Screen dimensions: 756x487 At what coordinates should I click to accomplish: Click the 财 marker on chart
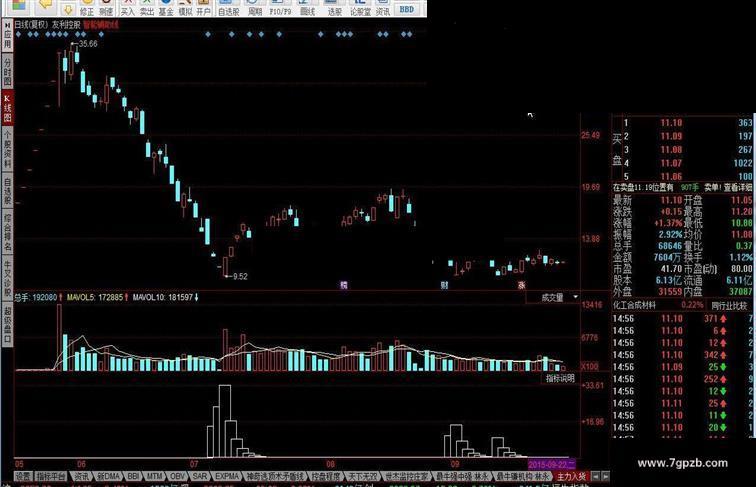tap(444, 285)
